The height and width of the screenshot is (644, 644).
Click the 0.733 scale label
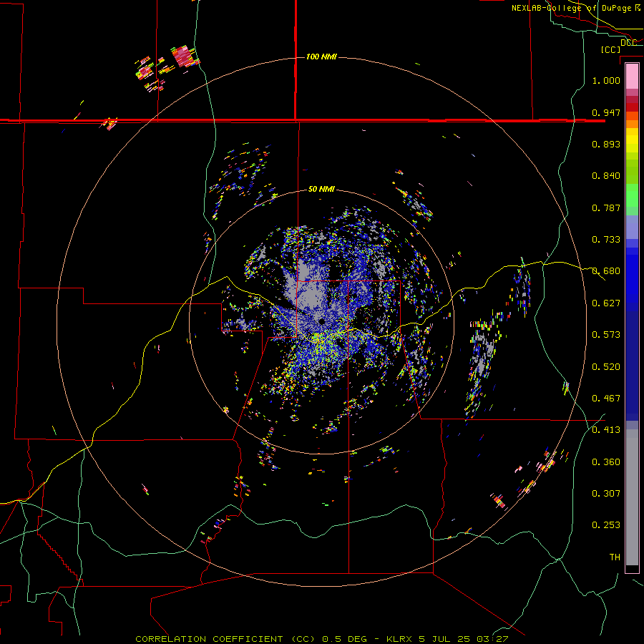coord(606,240)
